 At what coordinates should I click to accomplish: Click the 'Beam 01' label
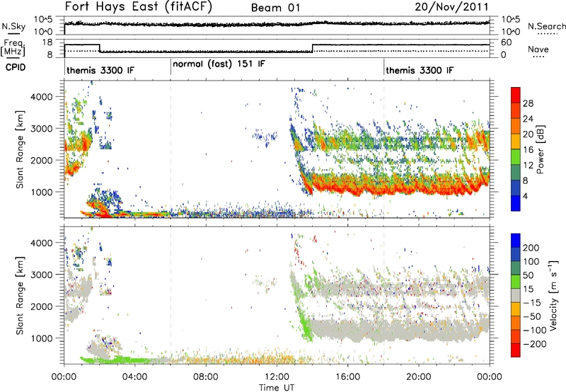[x=275, y=8]
